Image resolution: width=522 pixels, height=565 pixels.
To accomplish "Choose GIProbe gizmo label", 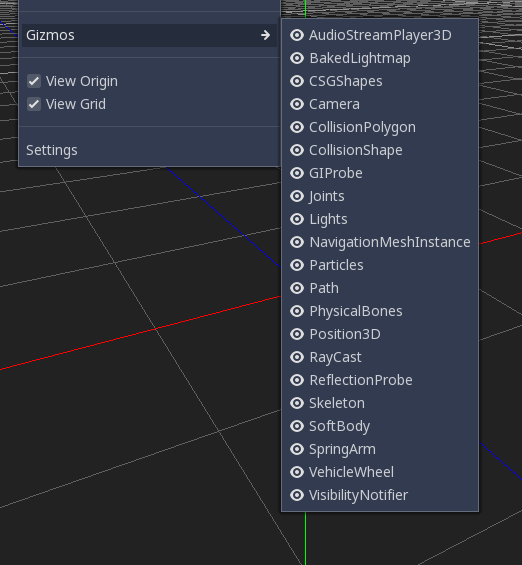I will coord(336,173).
